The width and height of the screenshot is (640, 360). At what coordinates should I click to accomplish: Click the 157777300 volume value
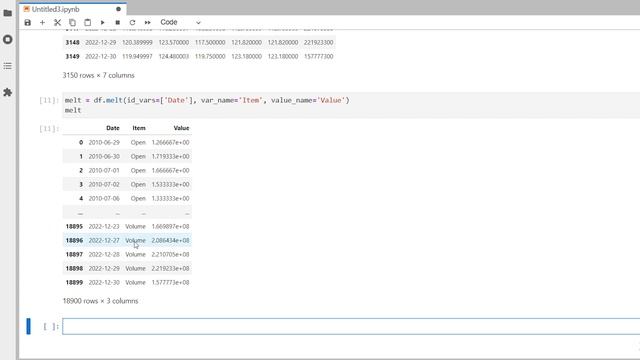coord(319,56)
